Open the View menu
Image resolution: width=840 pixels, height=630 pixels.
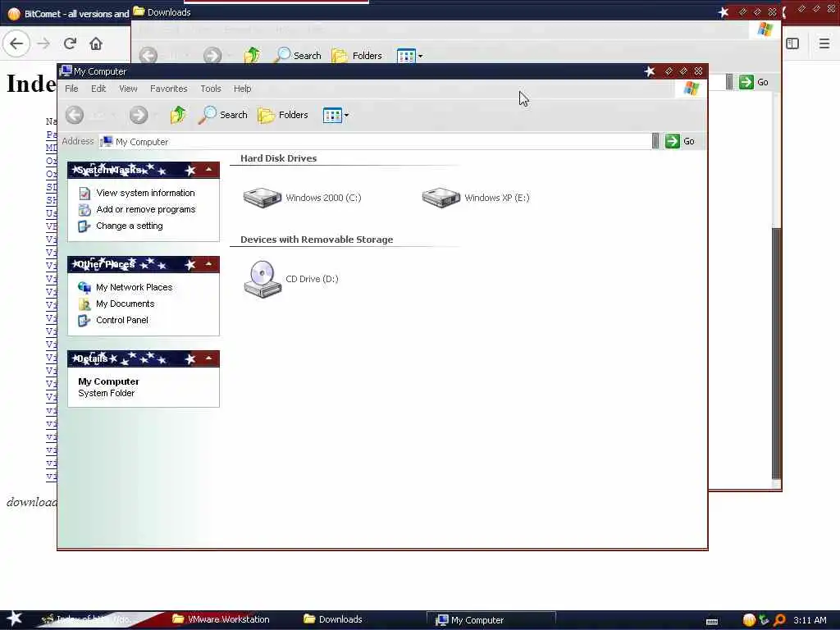tap(128, 89)
